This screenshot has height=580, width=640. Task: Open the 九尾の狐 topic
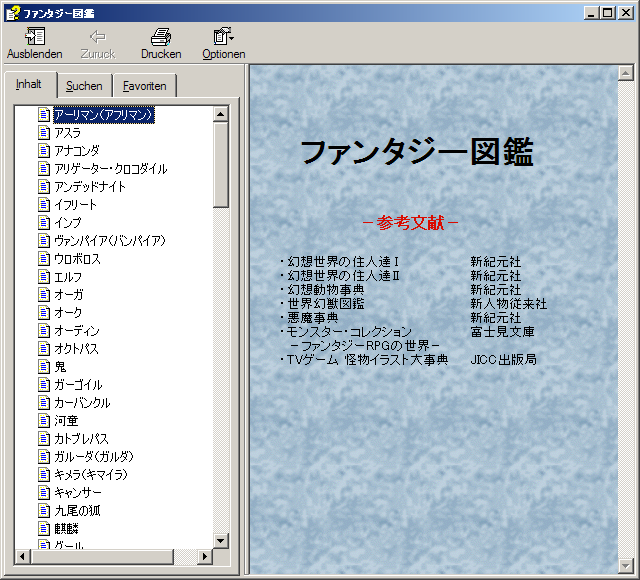[77, 511]
